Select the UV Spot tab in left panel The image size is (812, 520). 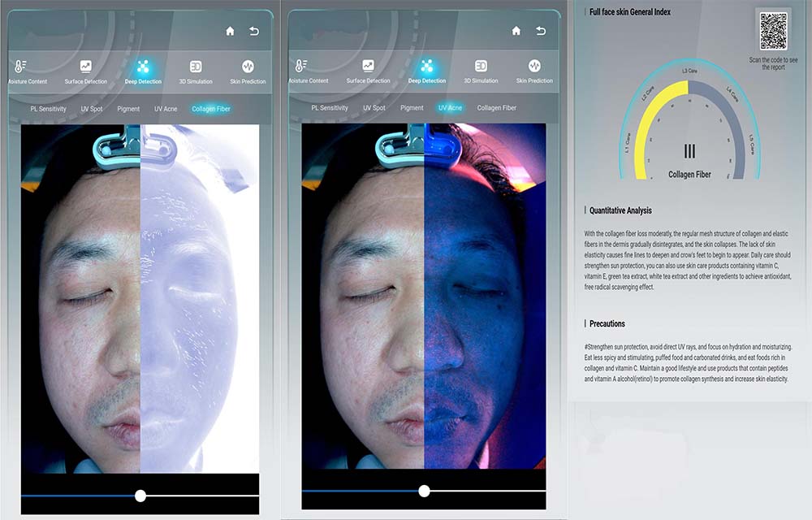click(x=92, y=109)
